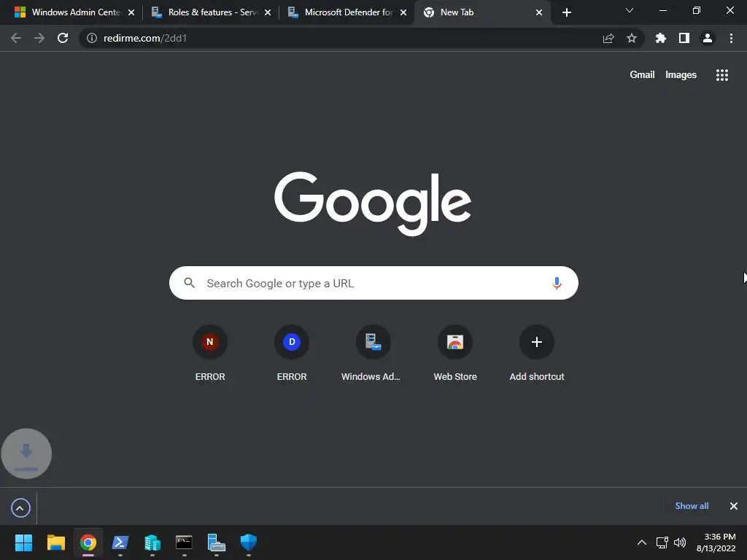Open File Explorer from taskbar
This screenshot has height=560, width=747.
click(55, 542)
